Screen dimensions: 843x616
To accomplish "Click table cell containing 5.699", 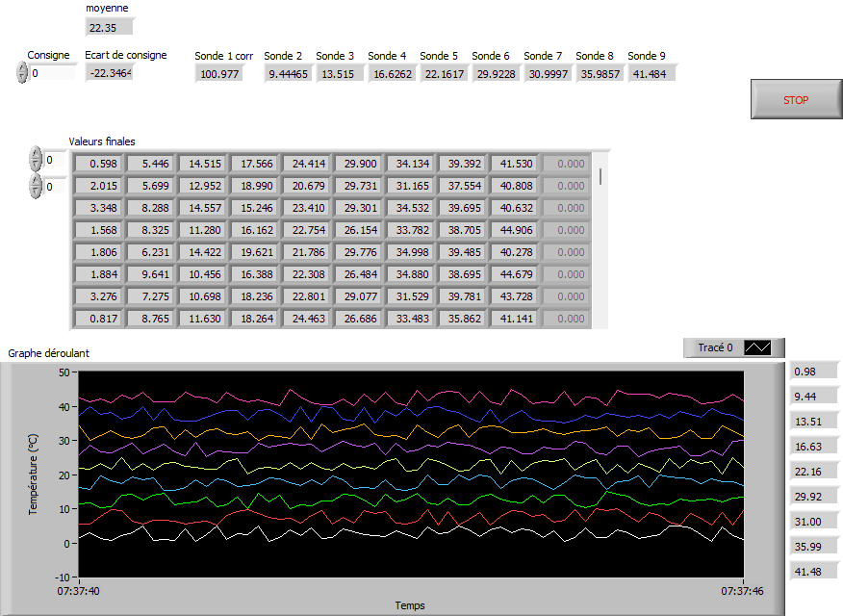I will (150, 186).
